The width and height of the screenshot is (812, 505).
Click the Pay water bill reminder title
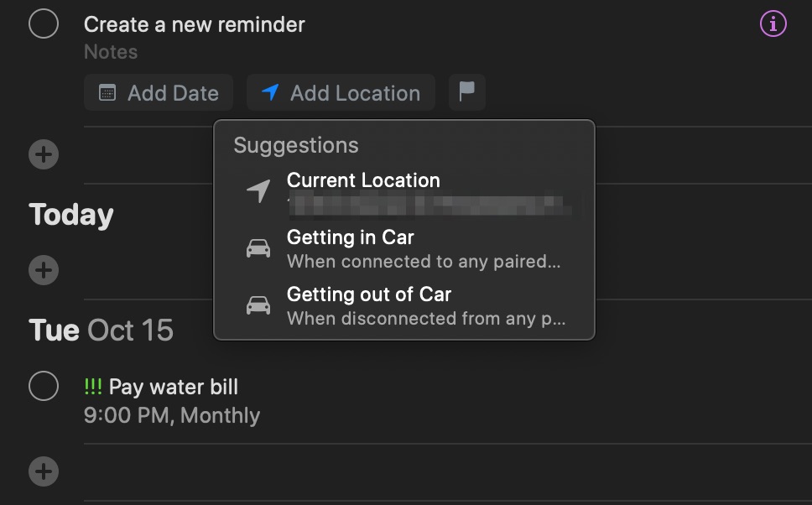click(173, 387)
